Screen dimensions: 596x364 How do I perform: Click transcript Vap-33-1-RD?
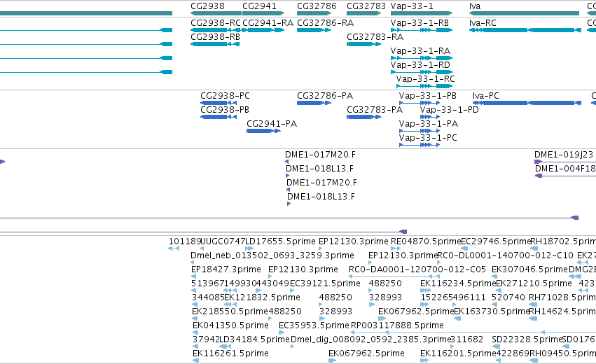(x=420, y=65)
